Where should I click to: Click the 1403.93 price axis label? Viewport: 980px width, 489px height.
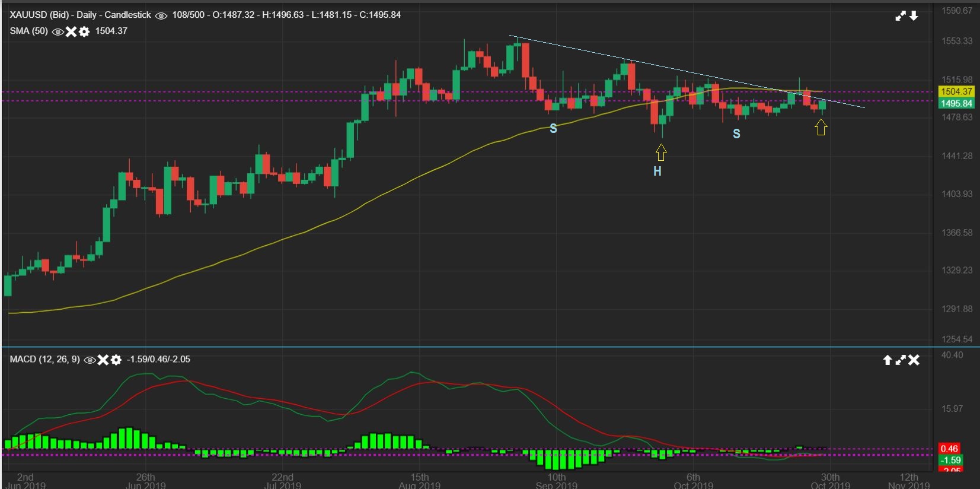tap(957, 194)
